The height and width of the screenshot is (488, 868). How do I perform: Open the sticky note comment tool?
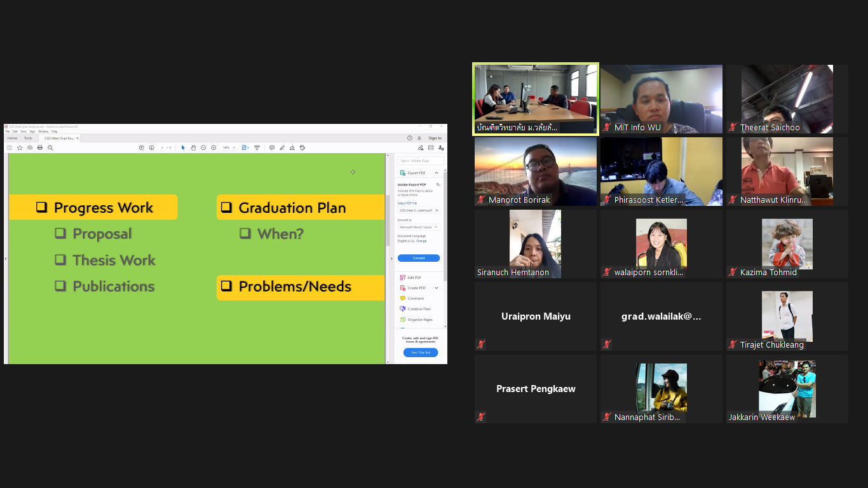coord(272,147)
